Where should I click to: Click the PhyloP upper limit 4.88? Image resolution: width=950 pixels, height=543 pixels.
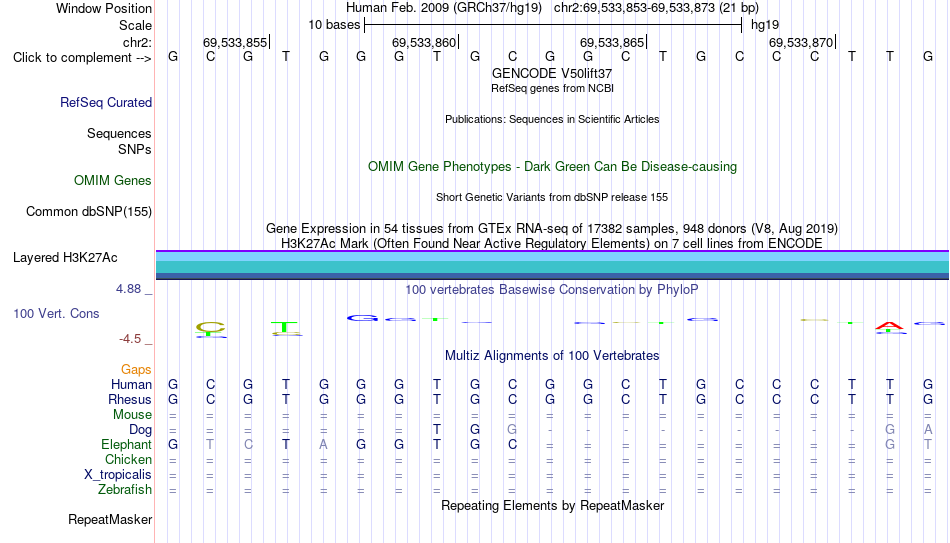click(128, 289)
